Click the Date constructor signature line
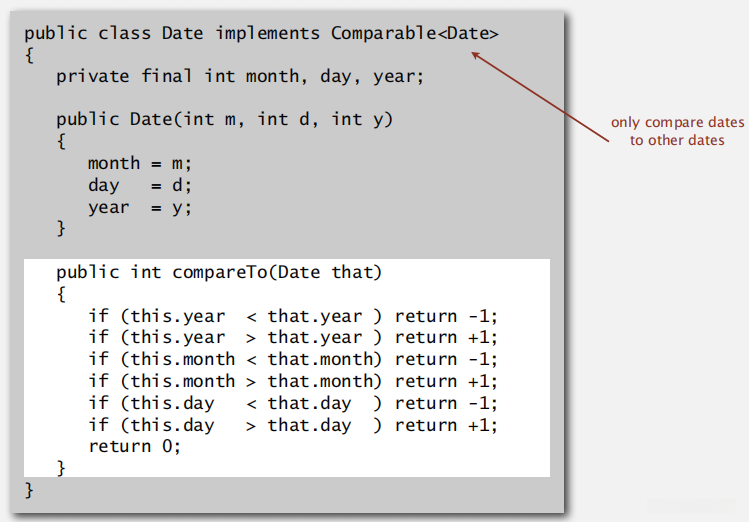 click(x=224, y=119)
